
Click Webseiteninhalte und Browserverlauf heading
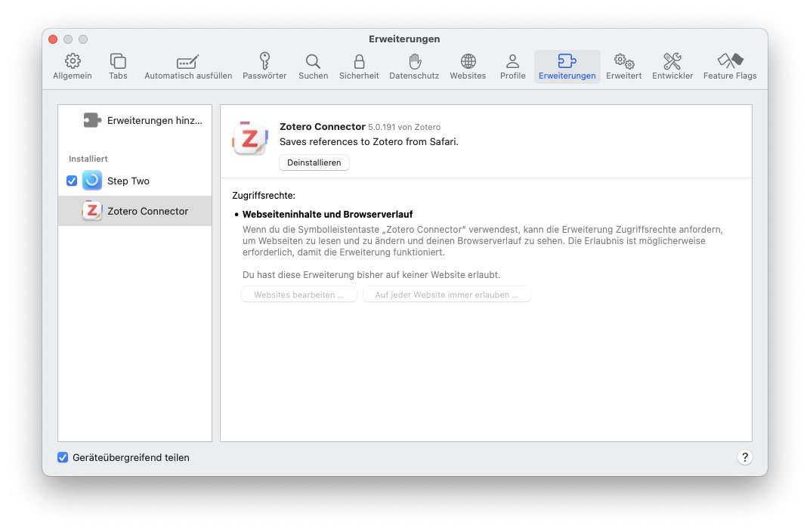(x=327, y=215)
